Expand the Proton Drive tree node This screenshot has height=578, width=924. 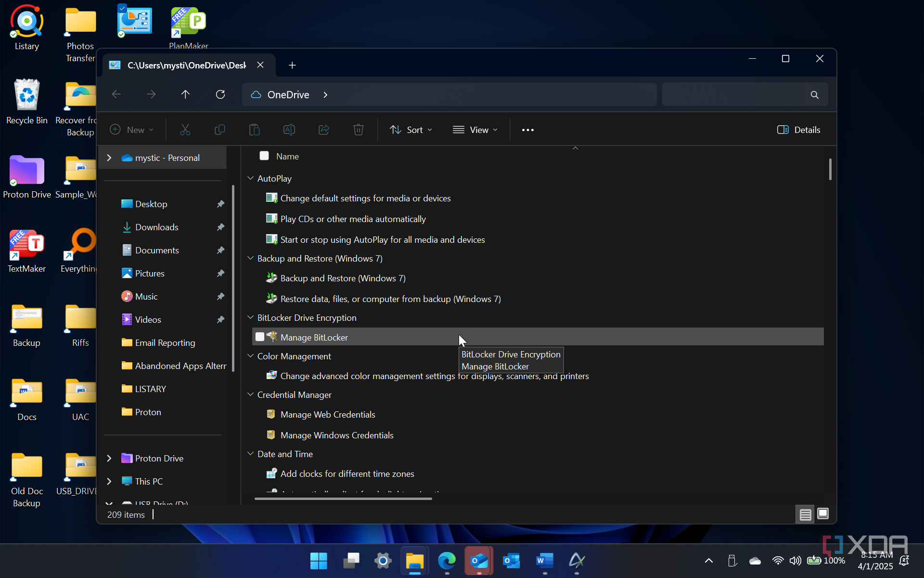coord(109,458)
